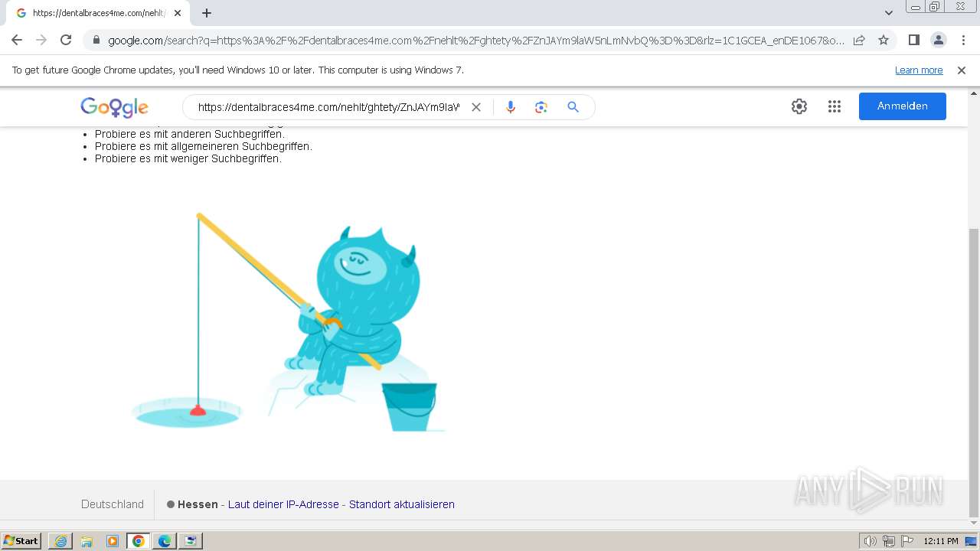Screen dimensions: 980x551
Task: Click the blue fishing monster illustration
Action: [x=288, y=322]
